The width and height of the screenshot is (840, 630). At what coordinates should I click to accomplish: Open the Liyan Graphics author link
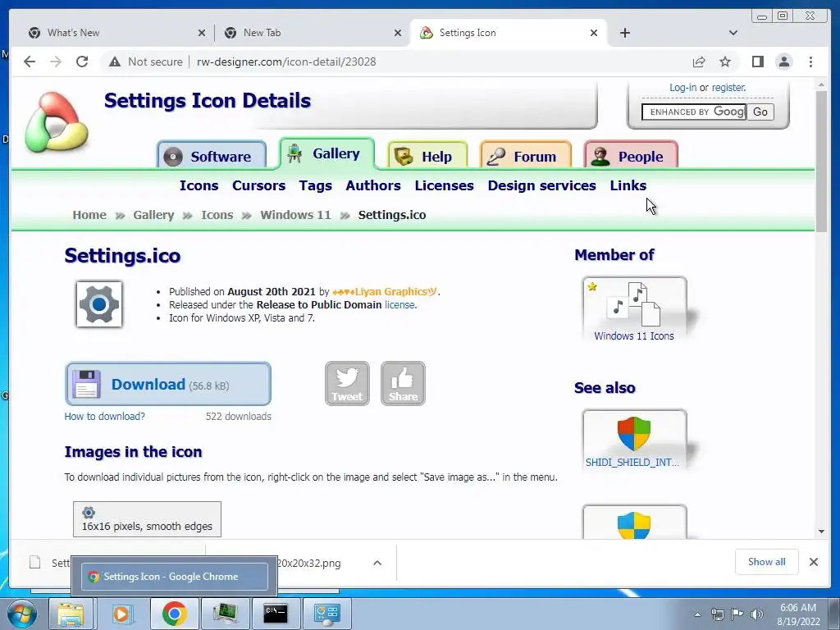(385, 291)
